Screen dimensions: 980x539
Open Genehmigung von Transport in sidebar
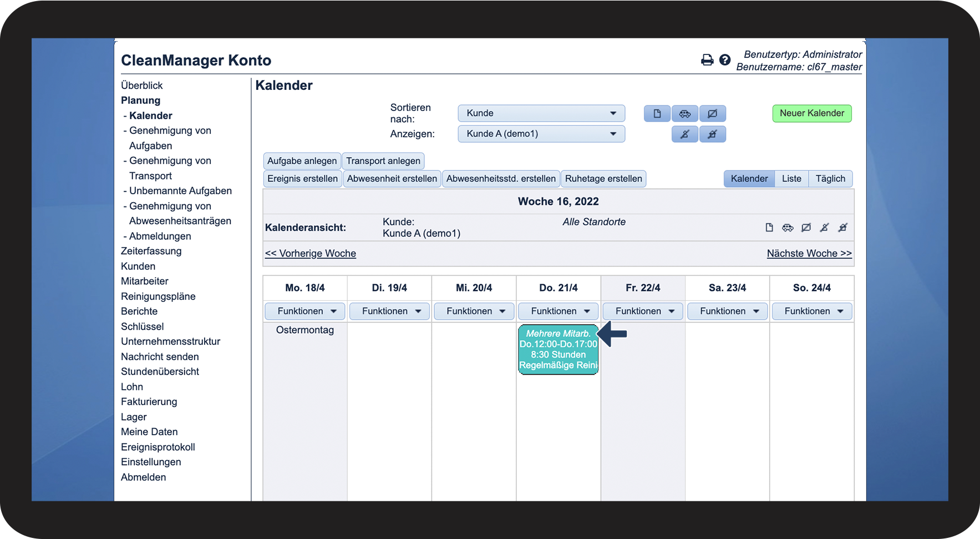point(170,168)
